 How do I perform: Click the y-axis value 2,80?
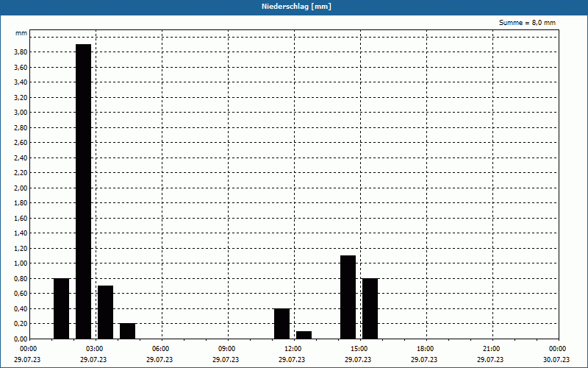[21, 127]
